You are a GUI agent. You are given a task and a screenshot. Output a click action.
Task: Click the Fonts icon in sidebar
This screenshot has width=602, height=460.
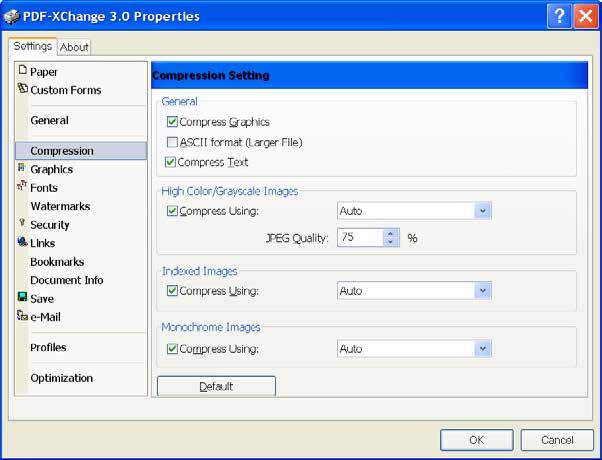[x=22, y=186]
